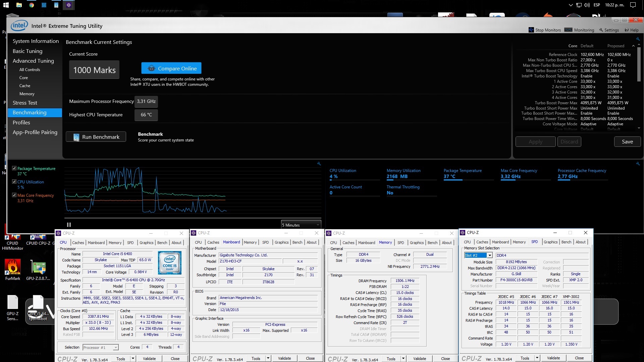Open Graphics tab in Mainboard CPU-Z window
The image size is (644, 362).
(x=281, y=242)
